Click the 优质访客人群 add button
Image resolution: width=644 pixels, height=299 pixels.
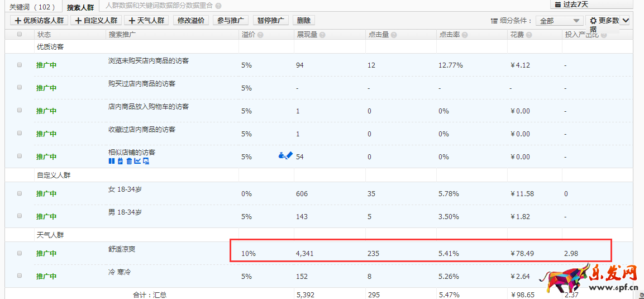(39, 21)
